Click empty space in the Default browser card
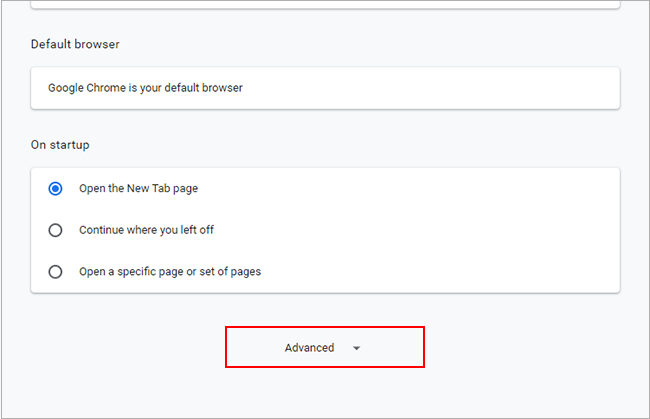The width and height of the screenshot is (650, 419). (x=450, y=88)
